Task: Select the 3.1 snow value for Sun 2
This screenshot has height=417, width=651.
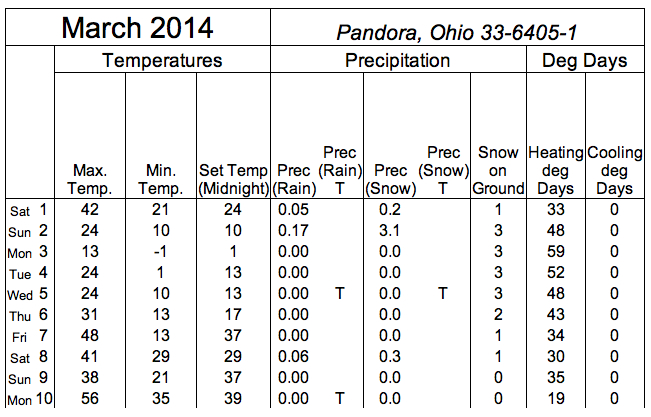Action: (x=389, y=231)
